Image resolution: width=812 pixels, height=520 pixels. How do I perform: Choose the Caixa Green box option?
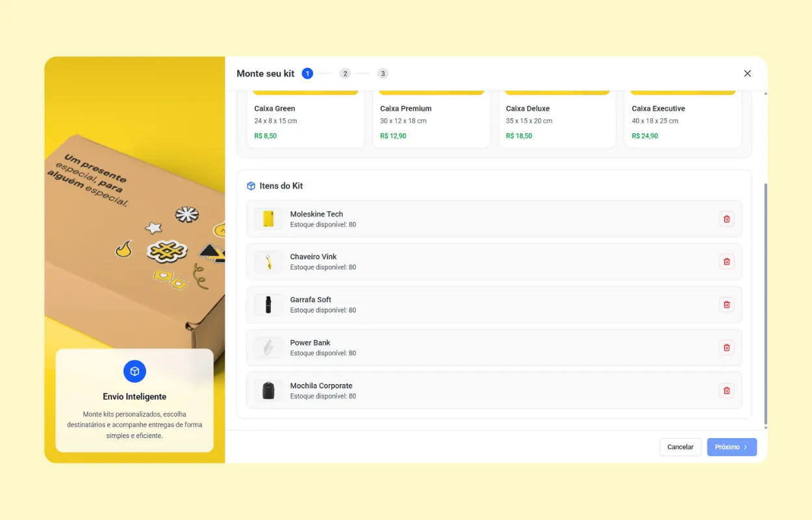tap(305, 120)
